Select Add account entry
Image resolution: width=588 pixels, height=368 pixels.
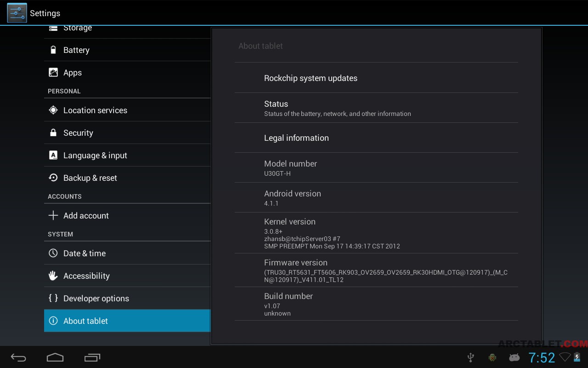(127, 215)
